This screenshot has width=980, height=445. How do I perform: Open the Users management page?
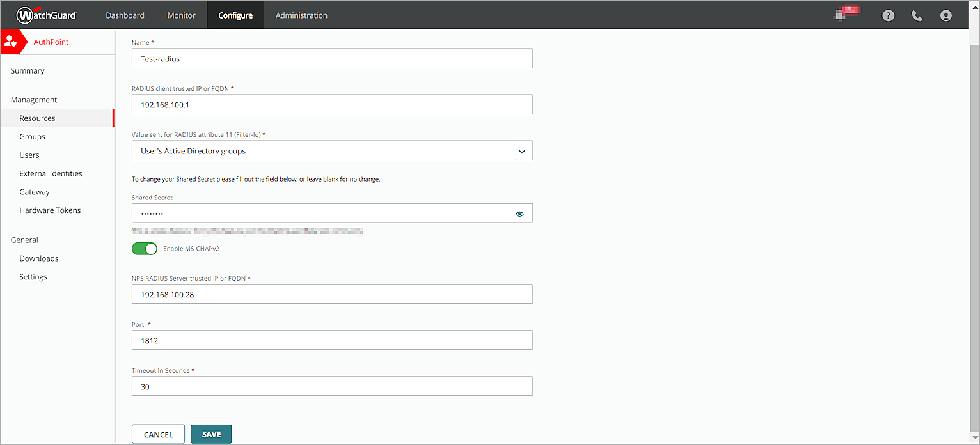pyautogui.click(x=29, y=155)
